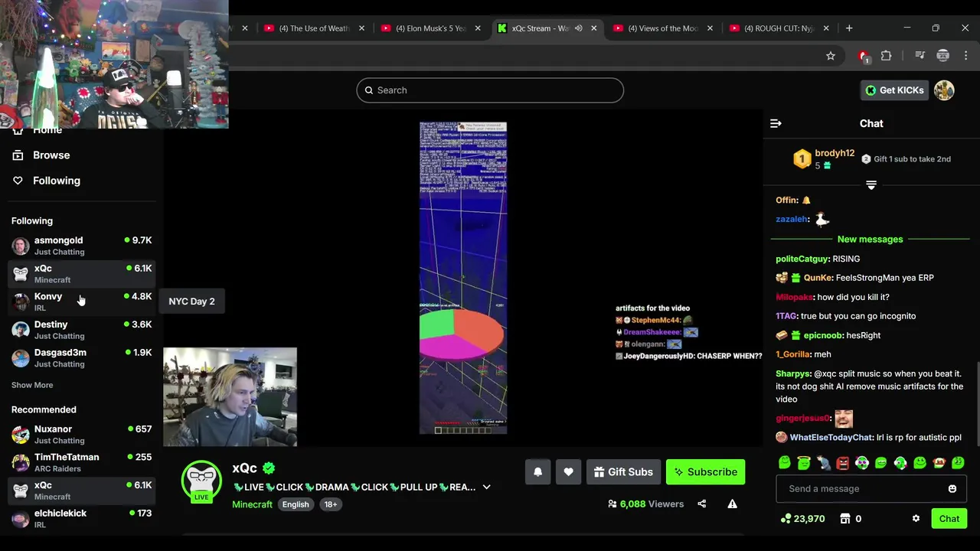Close the Views of the Moo tab

(x=710, y=28)
